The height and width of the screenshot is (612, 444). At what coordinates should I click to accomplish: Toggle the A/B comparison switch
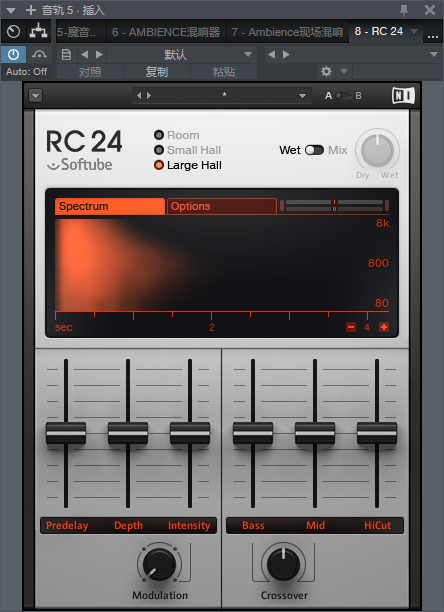[x=343, y=96]
